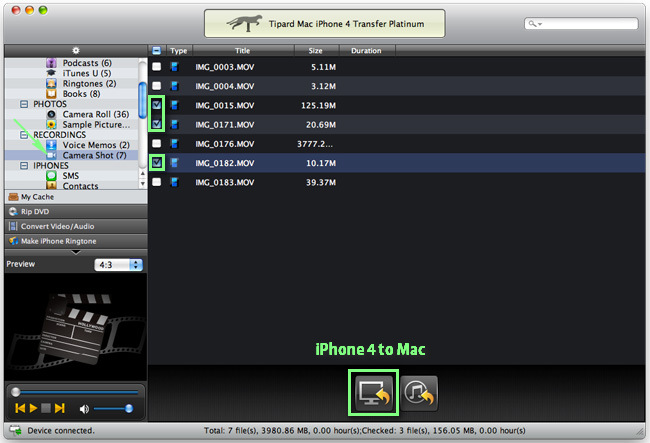The height and width of the screenshot is (443, 650).
Task: Skip to previous track in preview
Action: coord(20,408)
